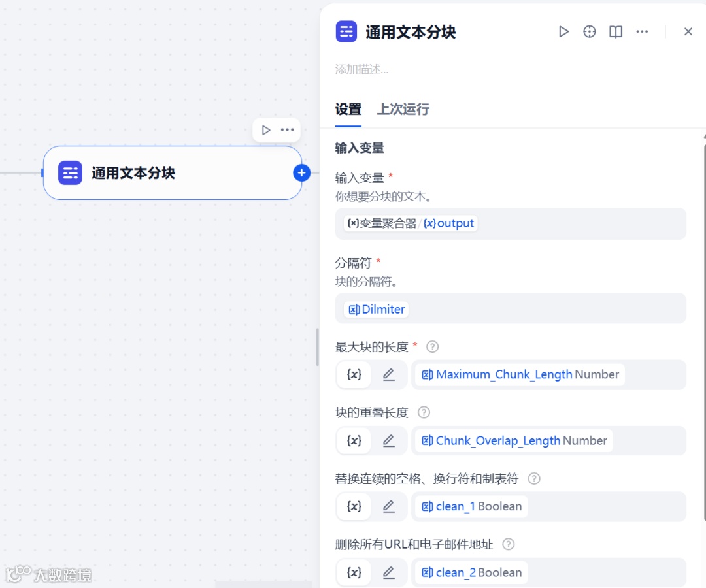The image size is (706, 588).
Task: Show help for 删除所有URL和电子邮件地址
Action: [509, 544]
